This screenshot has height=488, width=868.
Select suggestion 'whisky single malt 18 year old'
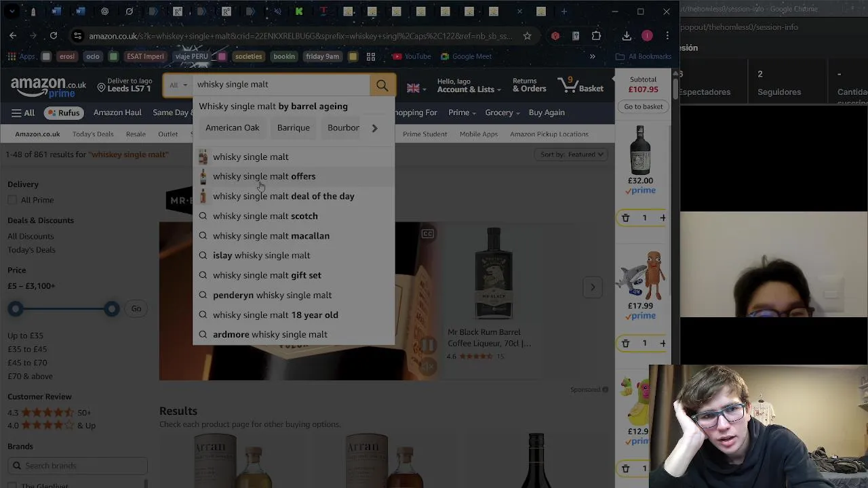294,315
